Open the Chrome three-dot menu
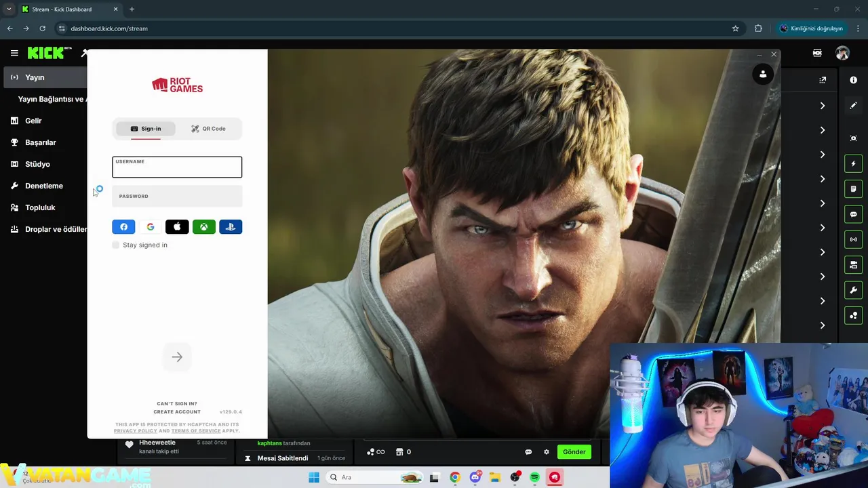 point(858,28)
